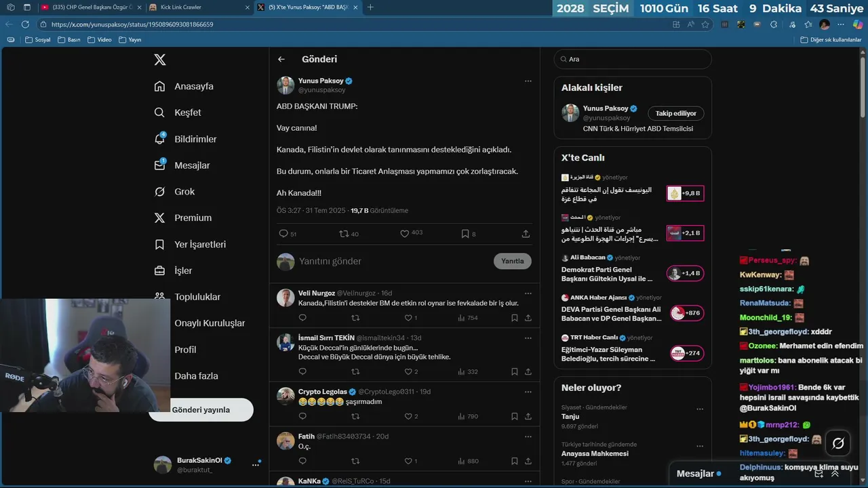Switch to the Kick Link Crawler tab
Image resolution: width=868 pixels, height=488 pixels.
[199, 7]
